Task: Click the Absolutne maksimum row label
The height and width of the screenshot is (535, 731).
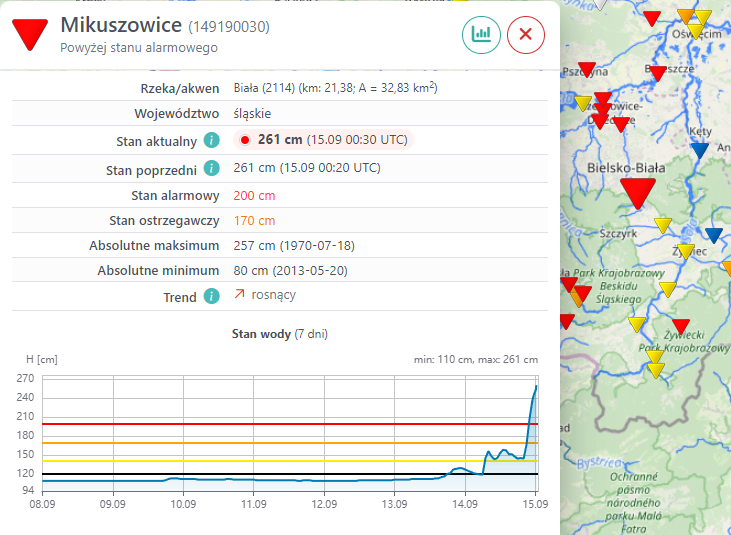Action: click(x=154, y=246)
